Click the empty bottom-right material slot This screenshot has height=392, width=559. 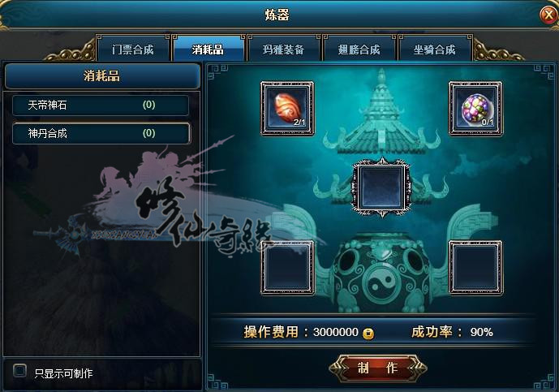click(475, 268)
